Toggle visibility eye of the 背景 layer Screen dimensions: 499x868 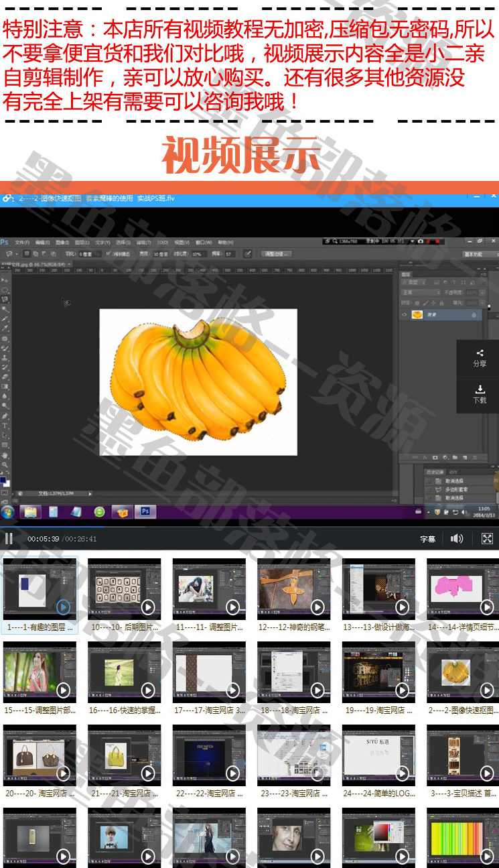click(x=404, y=314)
